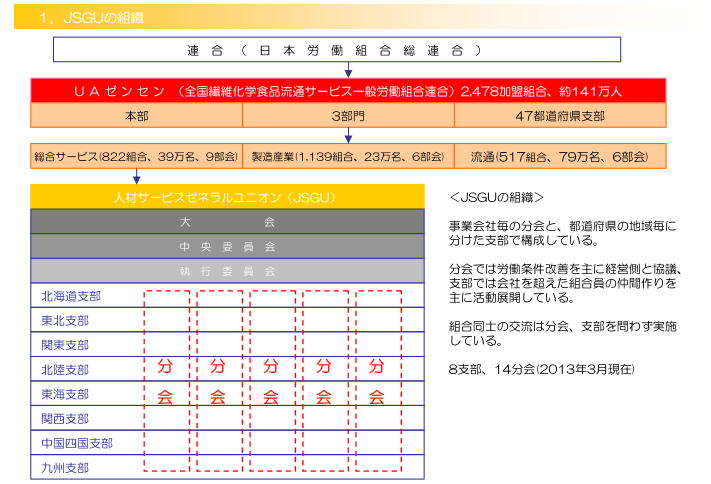Select the 連合（日本労働組合総連合）box

[x=337, y=49]
